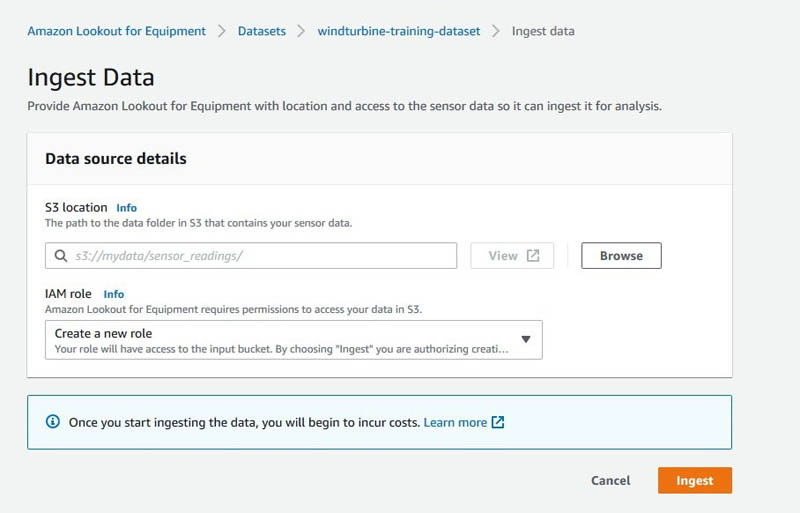Click the S3 location path input field

(251, 256)
